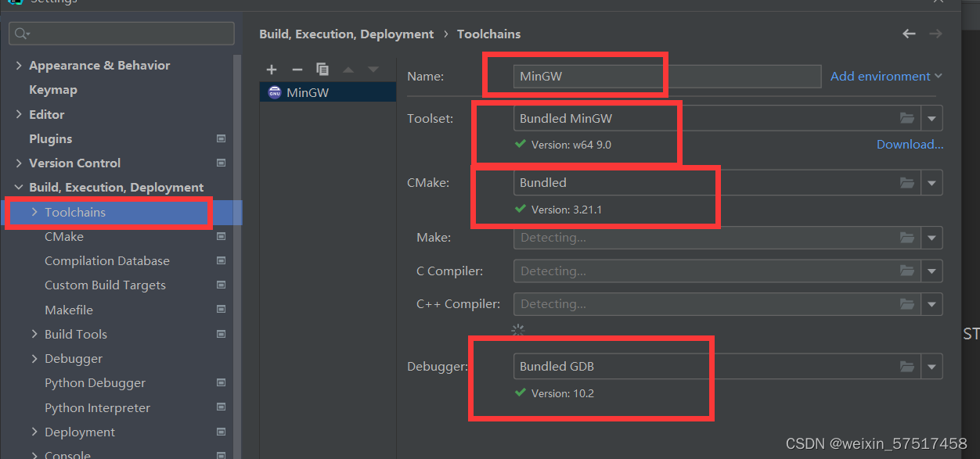The width and height of the screenshot is (980, 459).
Task: Select CMake settings page
Action: (64, 236)
